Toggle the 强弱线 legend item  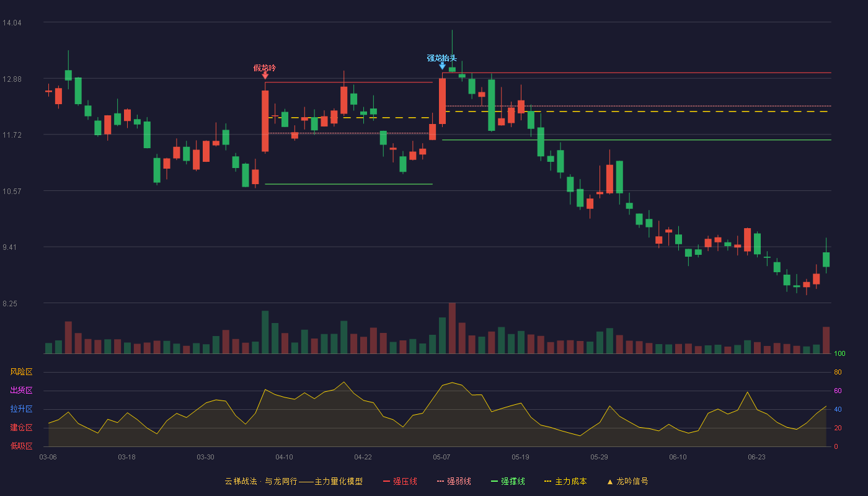[454, 481]
